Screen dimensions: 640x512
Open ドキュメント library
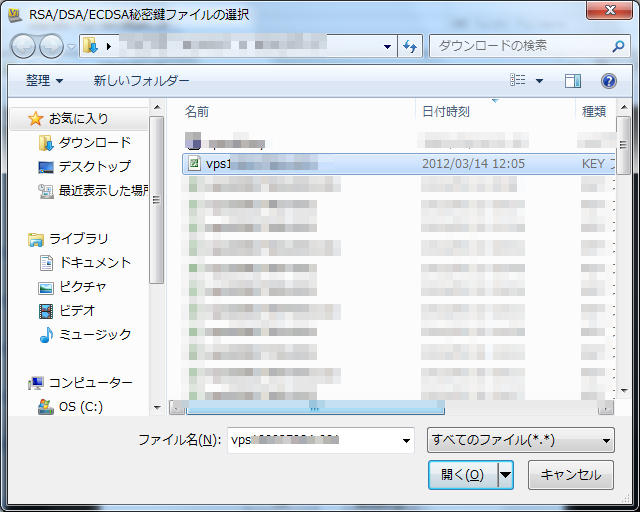[x=95, y=262]
